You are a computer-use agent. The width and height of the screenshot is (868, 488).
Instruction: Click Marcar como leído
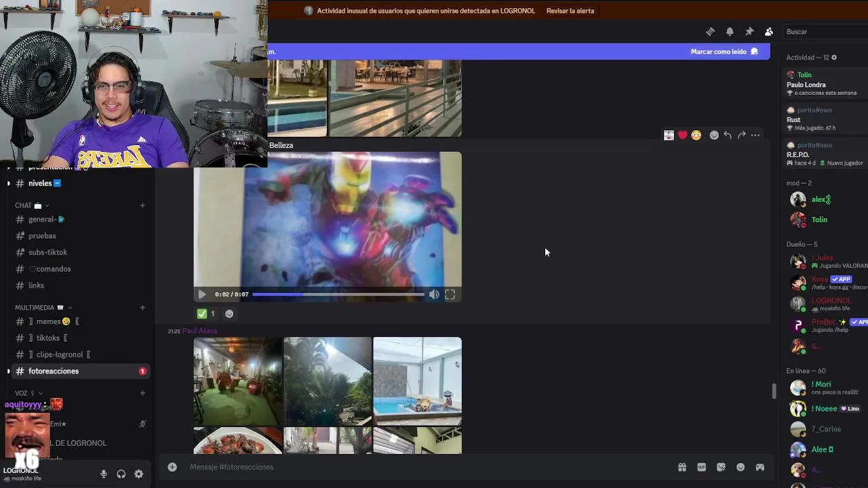click(x=724, y=52)
